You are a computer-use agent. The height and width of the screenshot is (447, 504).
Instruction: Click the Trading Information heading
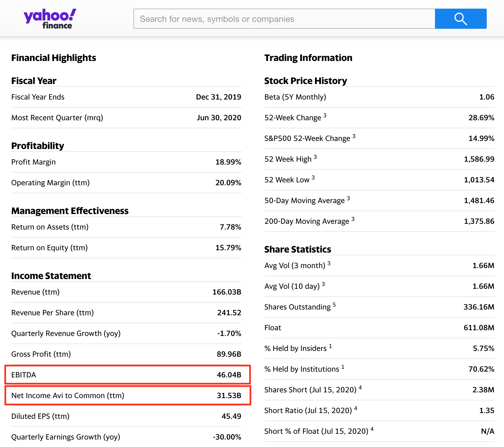[308, 58]
